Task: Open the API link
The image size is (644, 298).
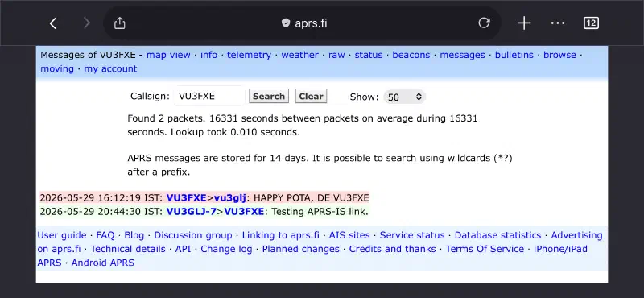Action: tap(184, 249)
